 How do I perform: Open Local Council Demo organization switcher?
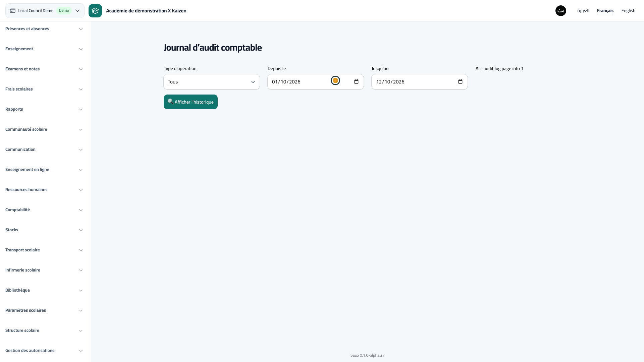coord(45,11)
